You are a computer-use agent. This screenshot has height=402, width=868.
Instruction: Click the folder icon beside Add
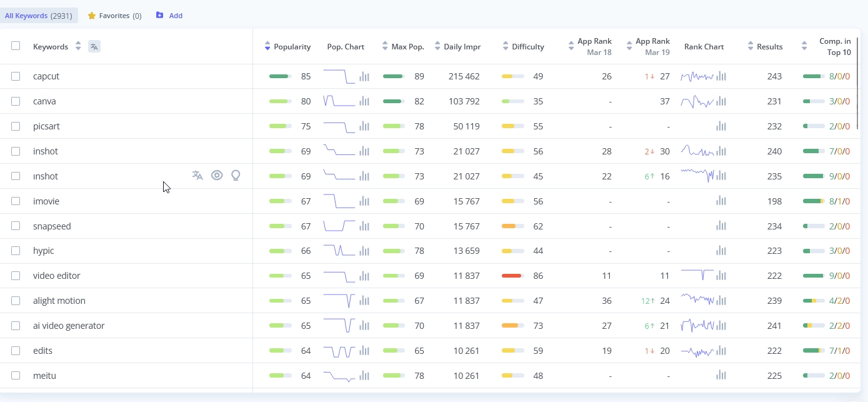click(x=160, y=16)
